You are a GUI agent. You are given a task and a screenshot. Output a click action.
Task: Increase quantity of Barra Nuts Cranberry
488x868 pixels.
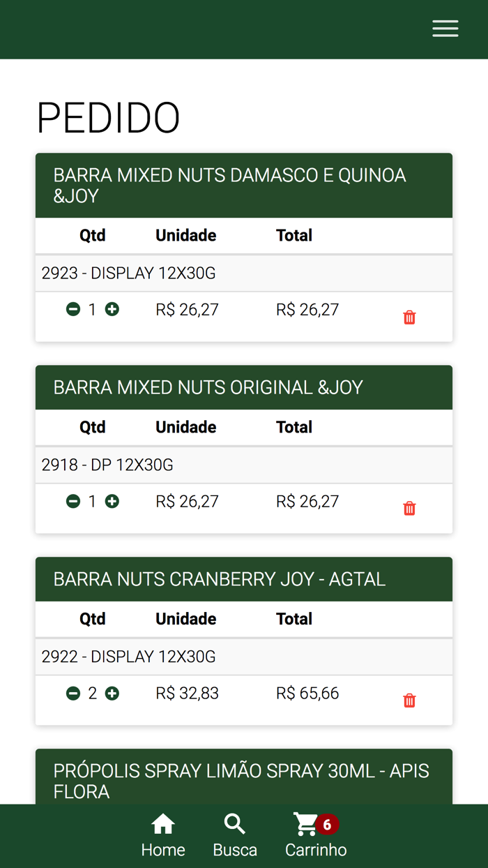tap(112, 693)
